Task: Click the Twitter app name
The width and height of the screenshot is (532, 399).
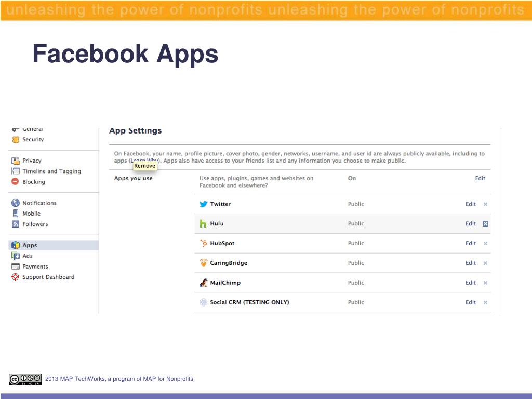Action: click(x=220, y=204)
